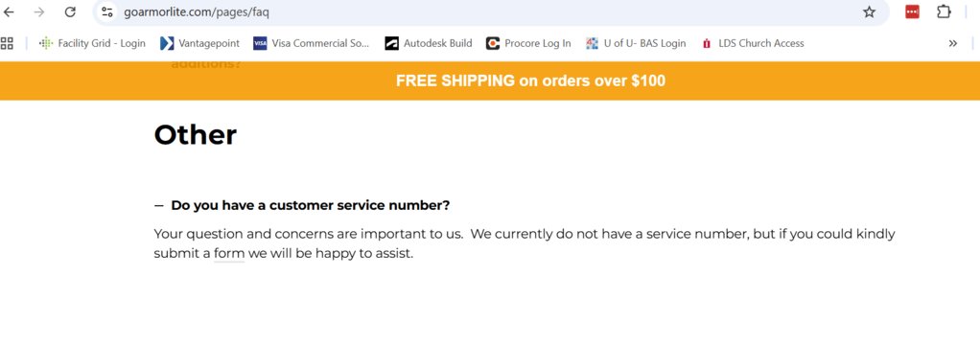Reload the page with refresh icon
Image resolution: width=980 pixels, height=346 pixels.
pos(71,12)
